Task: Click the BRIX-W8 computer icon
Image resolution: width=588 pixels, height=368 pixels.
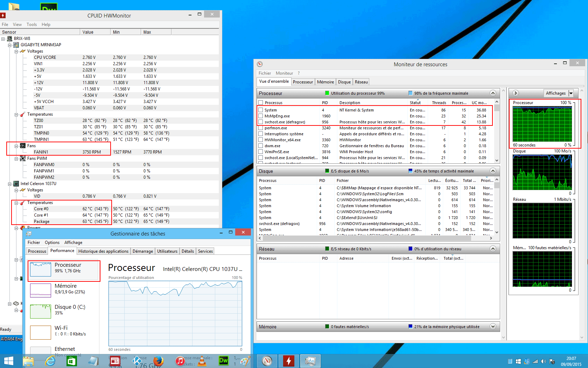Action: (9, 39)
